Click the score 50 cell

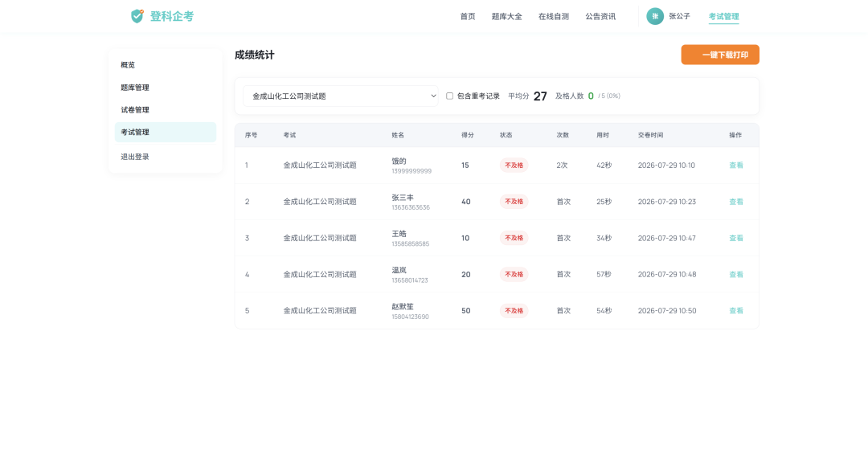[466, 310]
